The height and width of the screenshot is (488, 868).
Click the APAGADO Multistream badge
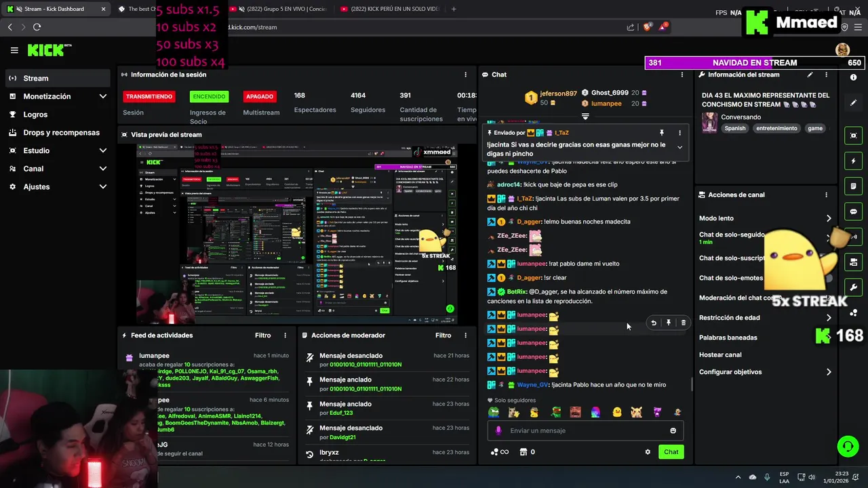click(260, 96)
